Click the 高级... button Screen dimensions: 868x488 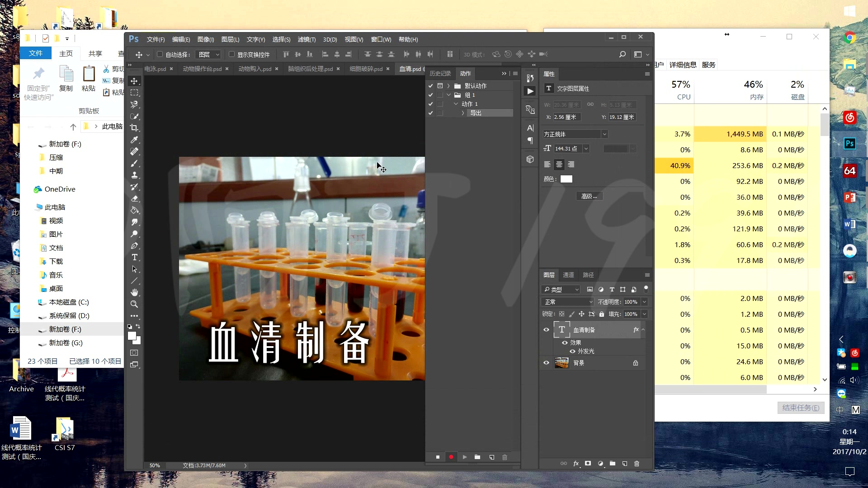pyautogui.click(x=589, y=196)
